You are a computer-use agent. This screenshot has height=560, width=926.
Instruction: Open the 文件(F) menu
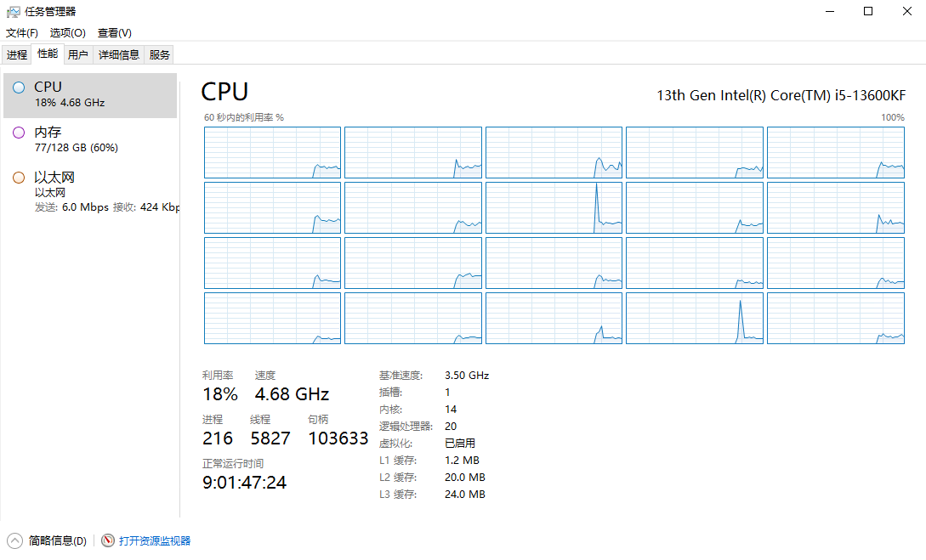pyautogui.click(x=22, y=33)
